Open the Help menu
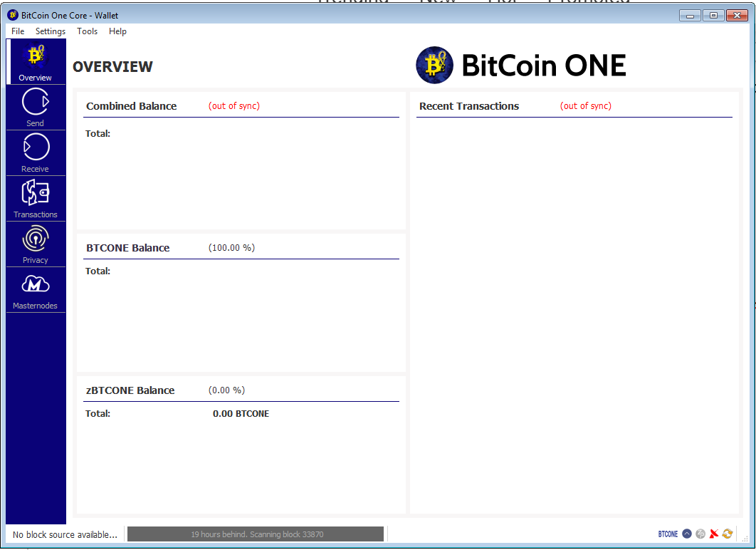Viewport: 756px width, 550px height. tap(117, 31)
